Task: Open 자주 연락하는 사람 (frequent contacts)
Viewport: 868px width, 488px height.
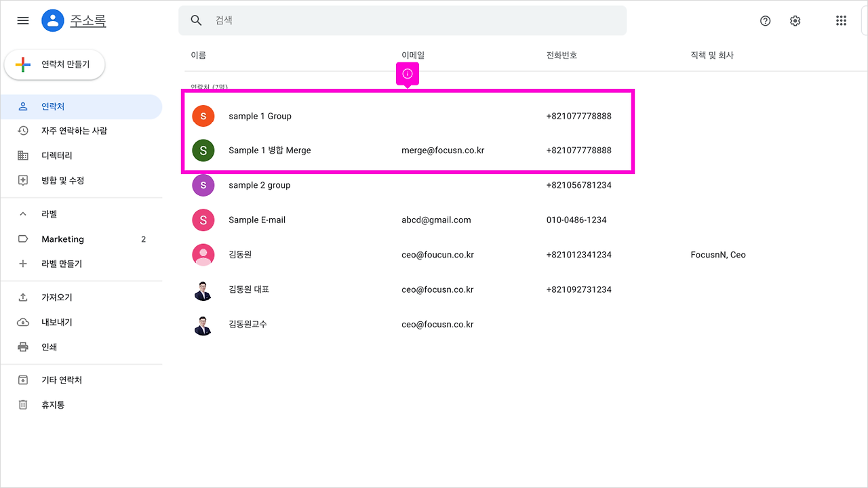Action: click(22, 130)
